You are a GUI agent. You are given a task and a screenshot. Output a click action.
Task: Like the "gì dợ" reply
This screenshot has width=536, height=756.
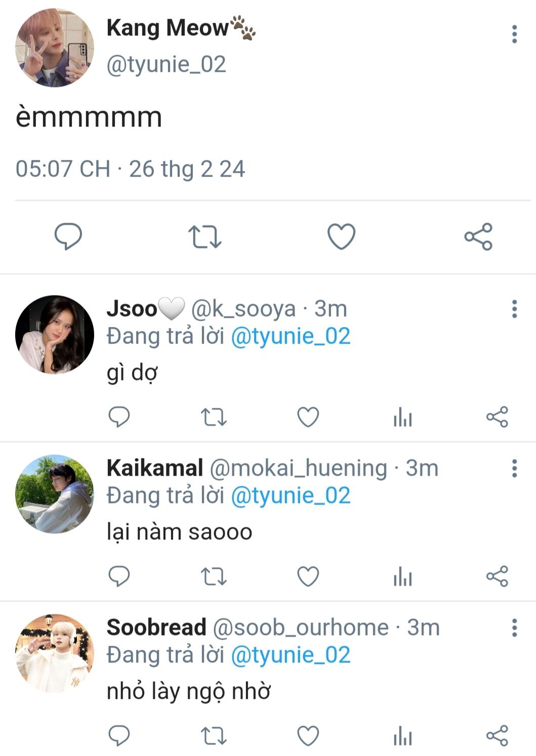tap(308, 417)
